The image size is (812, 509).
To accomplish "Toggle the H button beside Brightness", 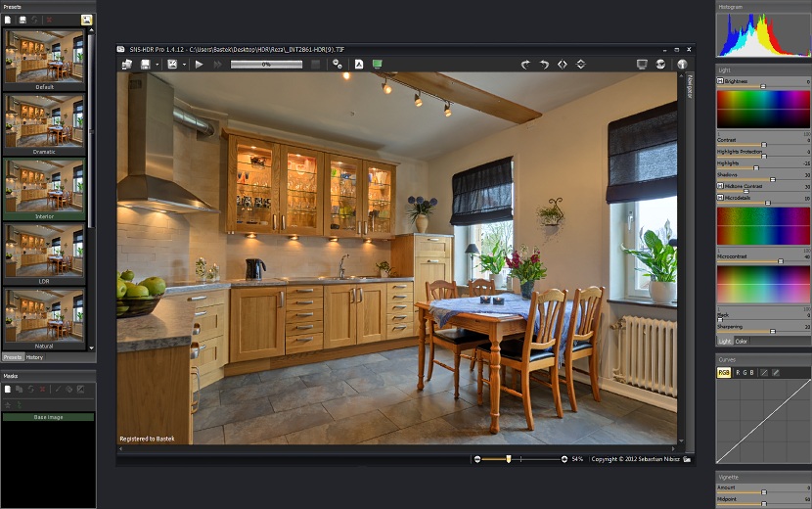I will click(x=720, y=81).
